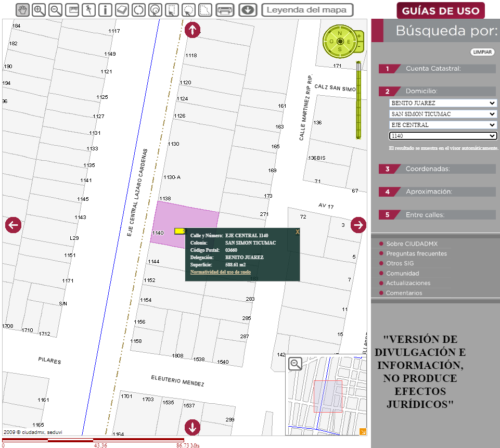Open the colonia dropdown SAN SIMON TICUMAC
Viewport: 500px width, 448px height.
point(443,114)
